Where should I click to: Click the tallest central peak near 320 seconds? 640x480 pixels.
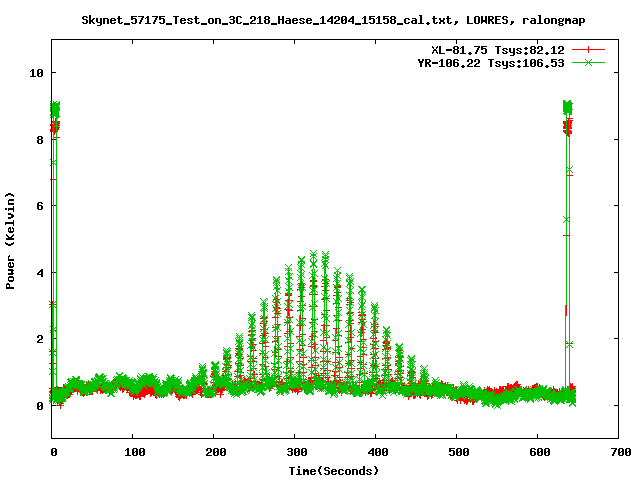pos(313,256)
